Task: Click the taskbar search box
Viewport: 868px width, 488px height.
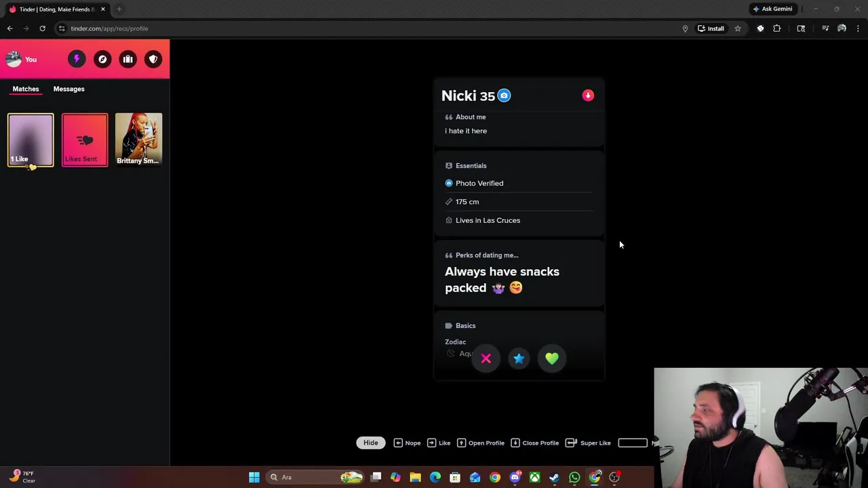Action: click(315, 477)
